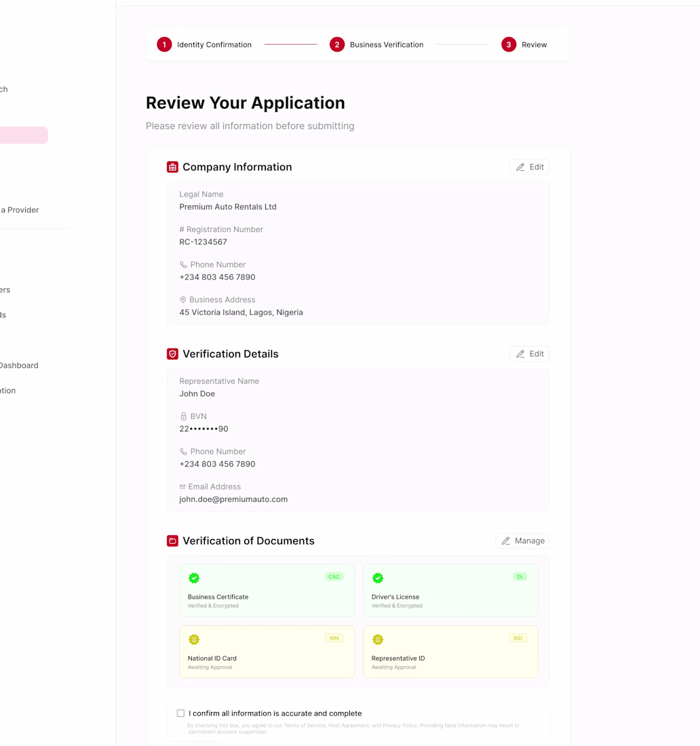The height and width of the screenshot is (746, 700).
Task: Click the legal name Premium Auto Rentals Ltd
Action: pos(227,207)
